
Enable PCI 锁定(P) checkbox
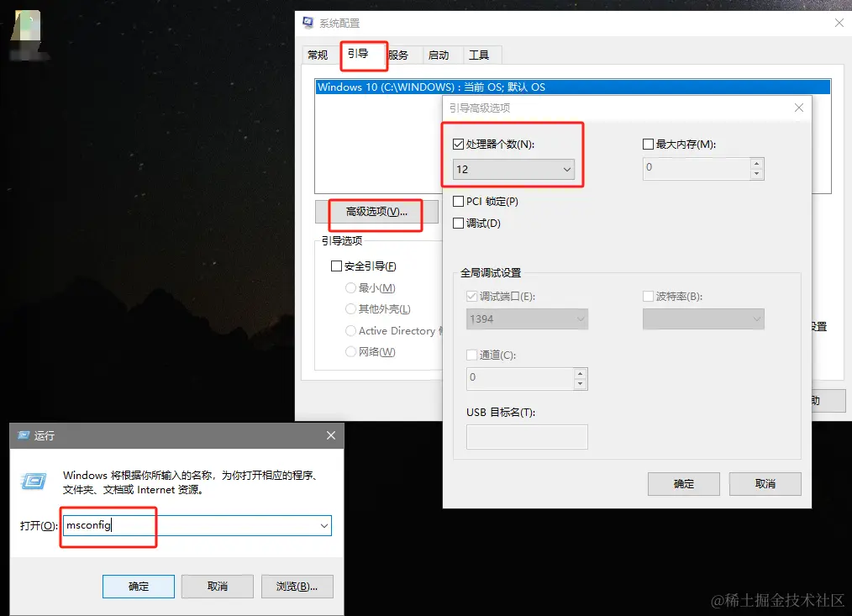(458, 201)
